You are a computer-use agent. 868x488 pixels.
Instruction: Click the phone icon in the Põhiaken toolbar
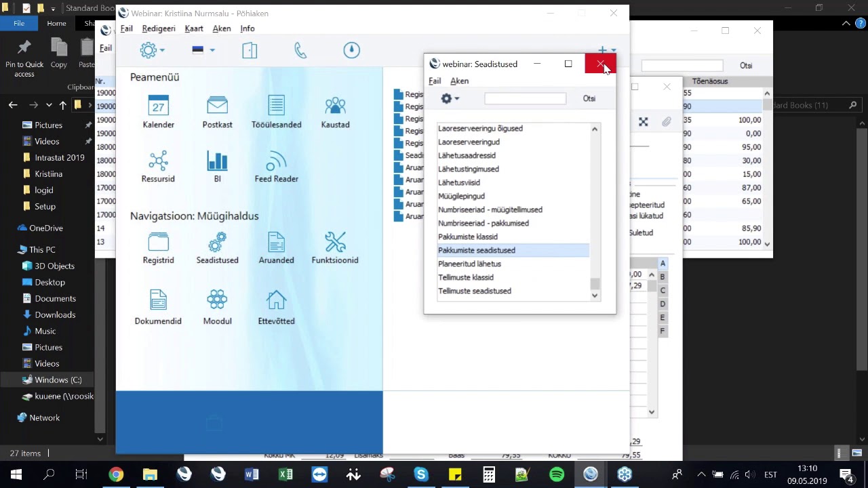coord(300,50)
